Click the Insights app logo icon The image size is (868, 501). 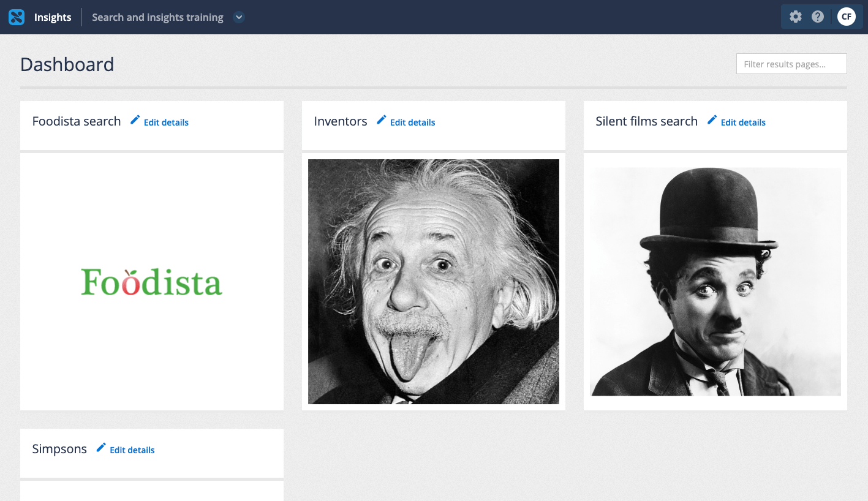[16, 17]
